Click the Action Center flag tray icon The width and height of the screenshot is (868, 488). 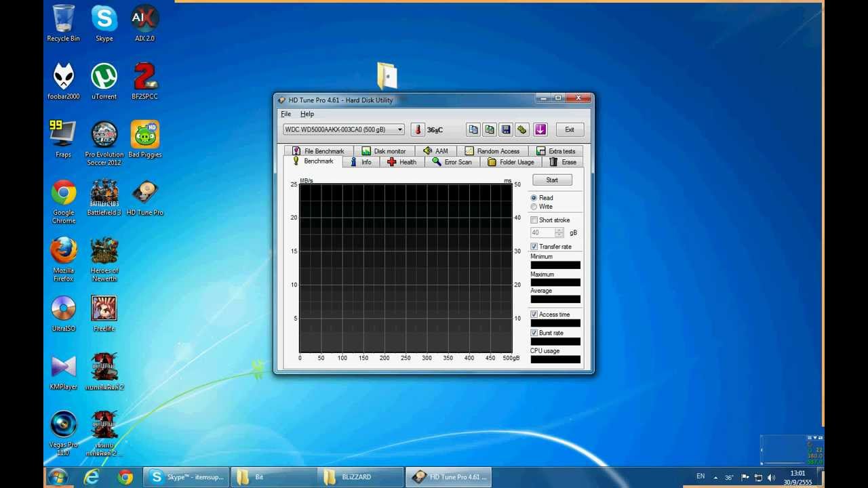pyautogui.click(x=745, y=477)
